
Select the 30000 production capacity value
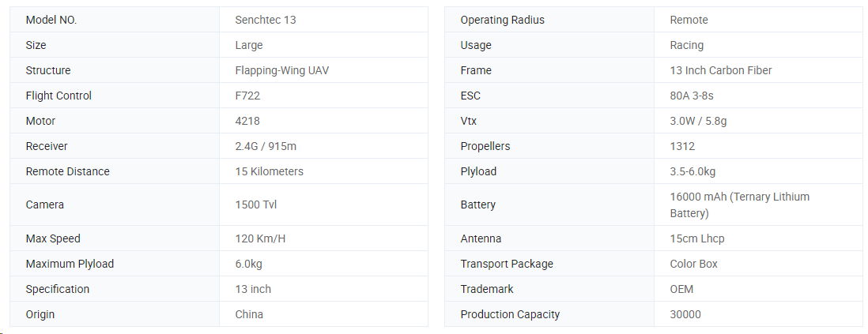coord(685,314)
